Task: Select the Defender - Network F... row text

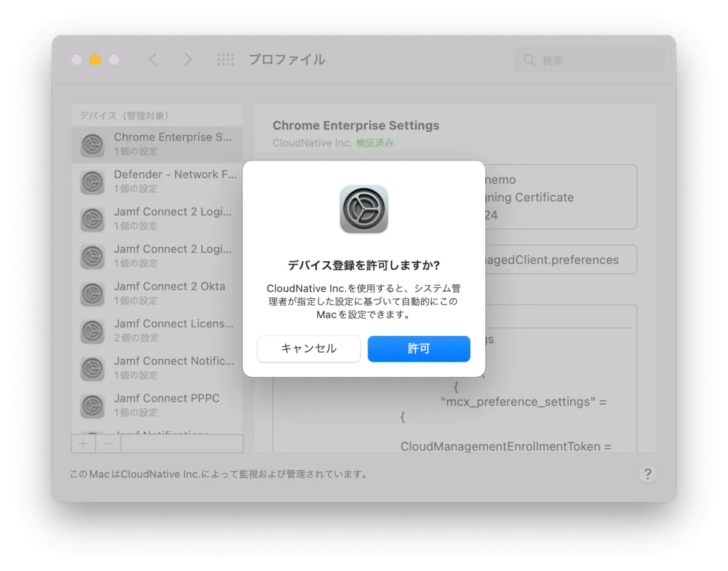Action: pyautogui.click(x=175, y=175)
